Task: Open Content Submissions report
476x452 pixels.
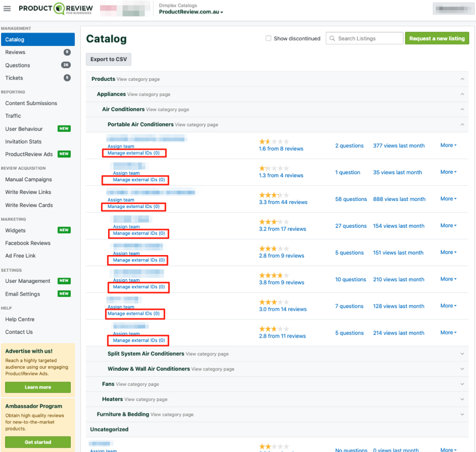Action: (31, 103)
